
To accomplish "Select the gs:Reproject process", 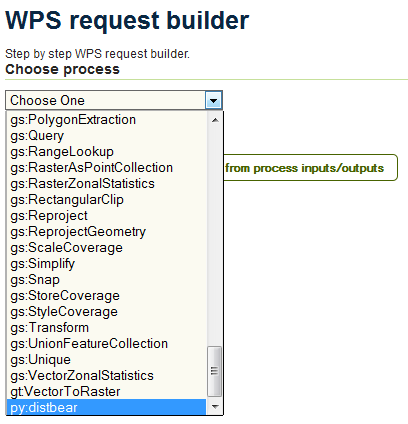I will coord(106,216).
